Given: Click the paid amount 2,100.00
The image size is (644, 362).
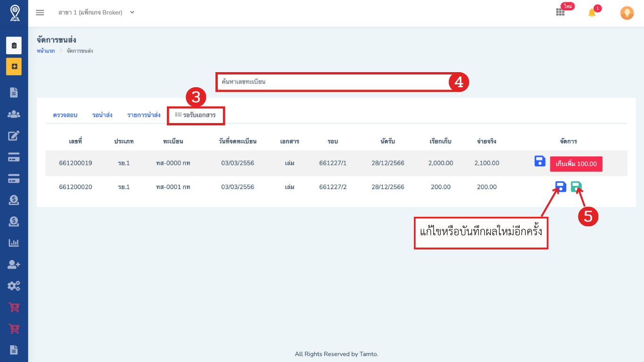Looking at the screenshot, I should click(487, 163).
